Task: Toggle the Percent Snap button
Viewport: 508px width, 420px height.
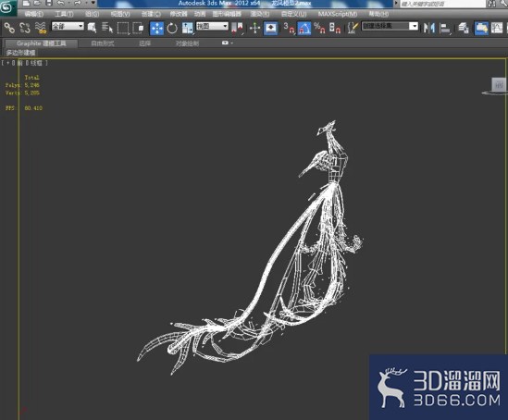Action: pos(319,28)
